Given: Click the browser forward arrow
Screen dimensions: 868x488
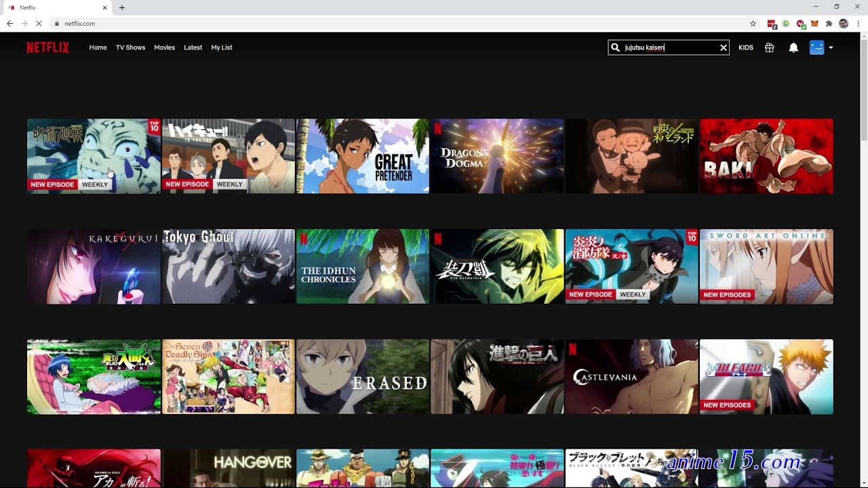Looking at the screenshot, I should click(24, 23).
